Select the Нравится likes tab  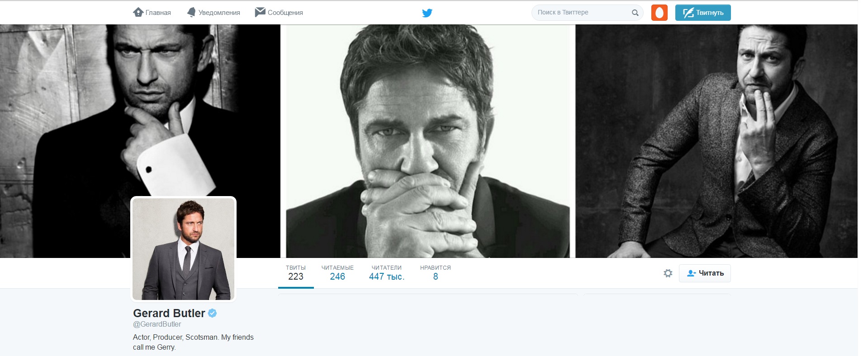coord(435,273)
